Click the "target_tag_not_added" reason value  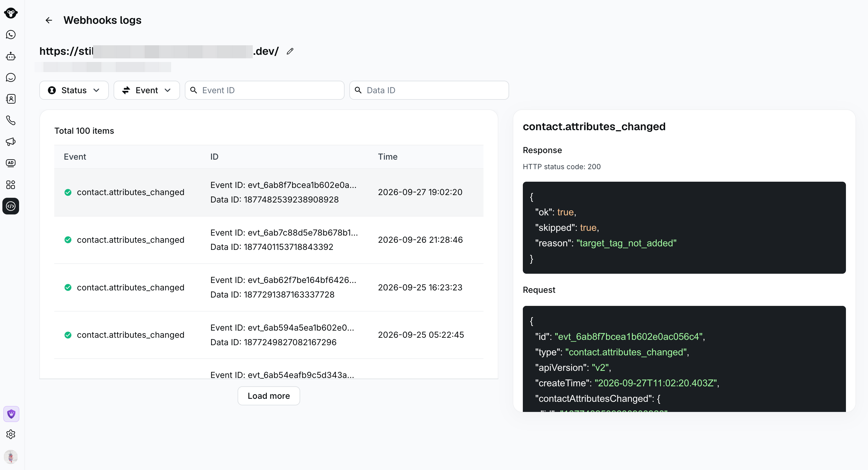626,243
